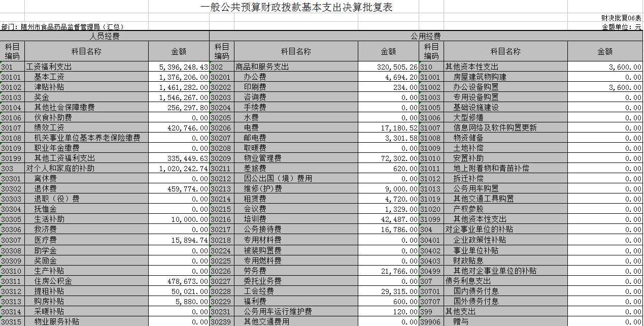The height and width of the screenshot is (326, 644).
Task: Click the subject code cell 31002
Action: coord(431,87)
